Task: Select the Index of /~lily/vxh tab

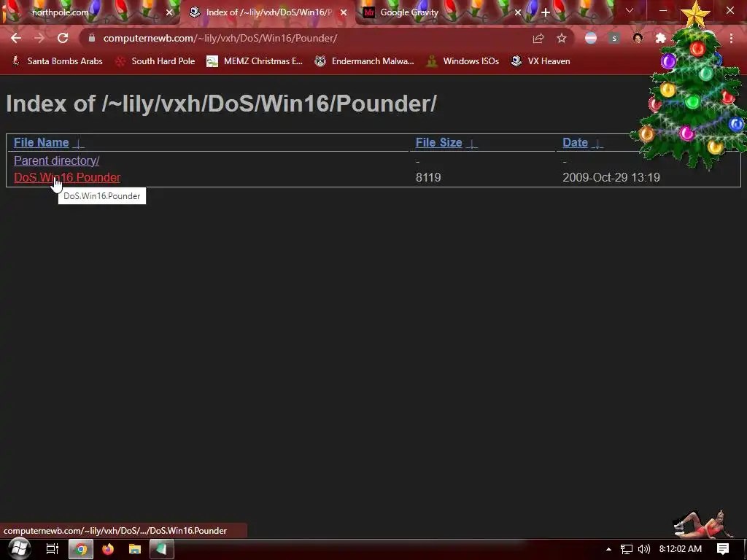Action: (x=267, y=12)
